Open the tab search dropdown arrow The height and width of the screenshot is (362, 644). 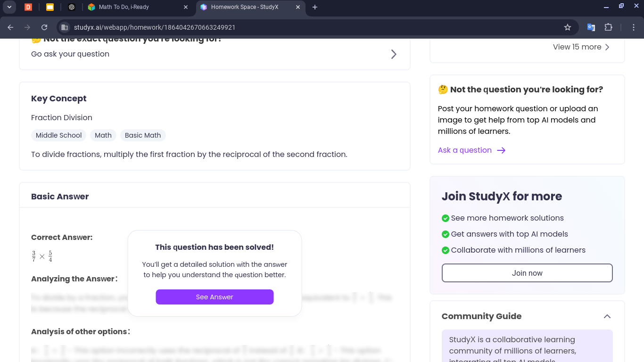[x=9, y=7]
